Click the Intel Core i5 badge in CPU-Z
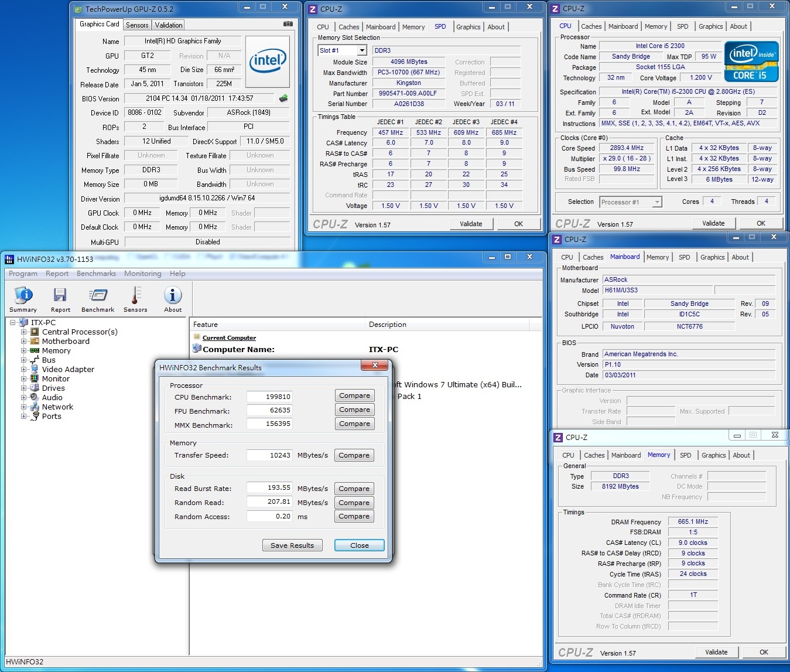790x672 pixels. pos(751,61)
